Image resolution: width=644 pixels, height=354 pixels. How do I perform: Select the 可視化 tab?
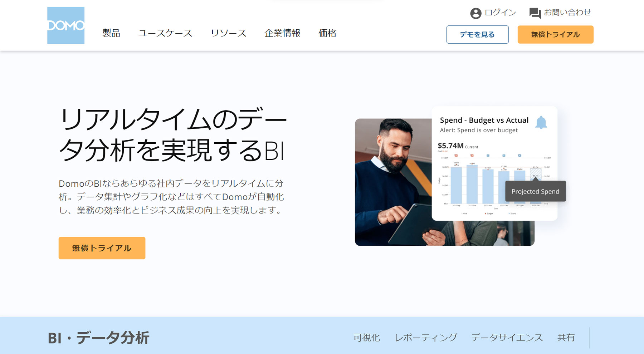[x=367, y=337]
